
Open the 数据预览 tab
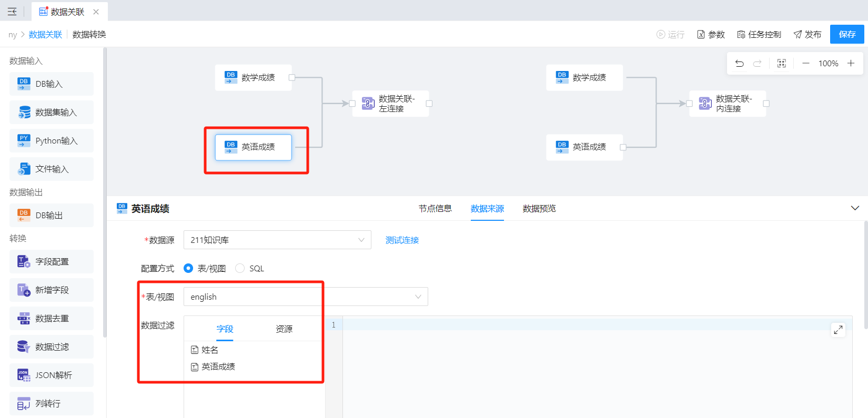(x=539, y=209)
